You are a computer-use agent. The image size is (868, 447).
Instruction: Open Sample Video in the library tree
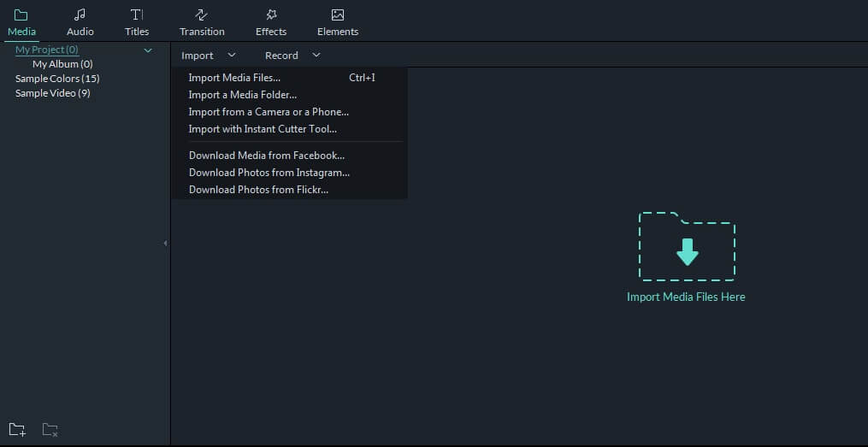[x=52, y=93]
